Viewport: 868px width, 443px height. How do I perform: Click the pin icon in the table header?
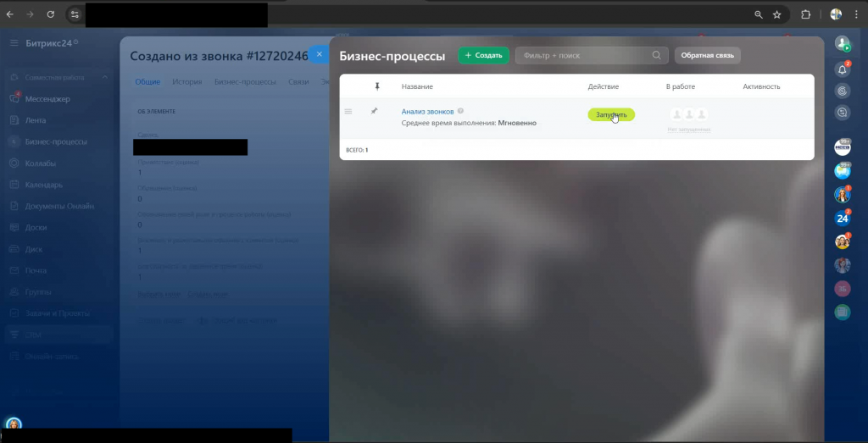click(x=377, y=86)
